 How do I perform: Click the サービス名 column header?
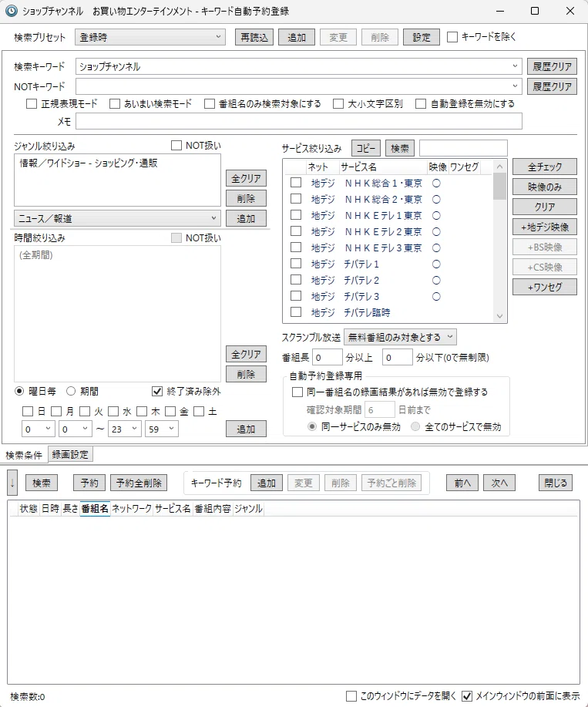[x=382, y=167]
